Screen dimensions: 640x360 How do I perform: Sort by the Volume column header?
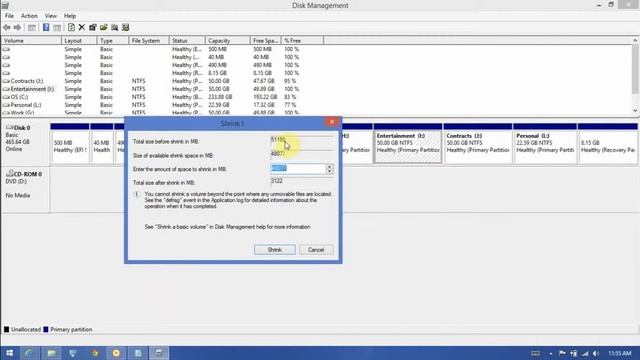(31, 41)
